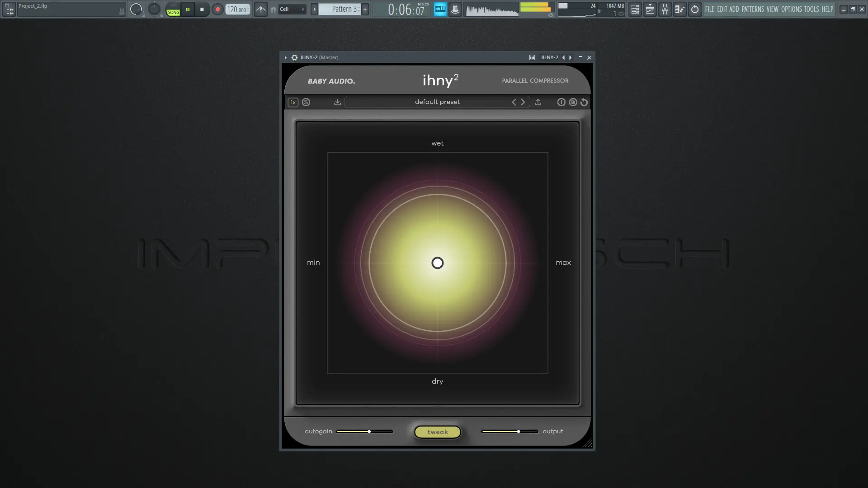868x488 pixels.
Task: Expand the plugin options menu arrow
Action: coord(286,57)
